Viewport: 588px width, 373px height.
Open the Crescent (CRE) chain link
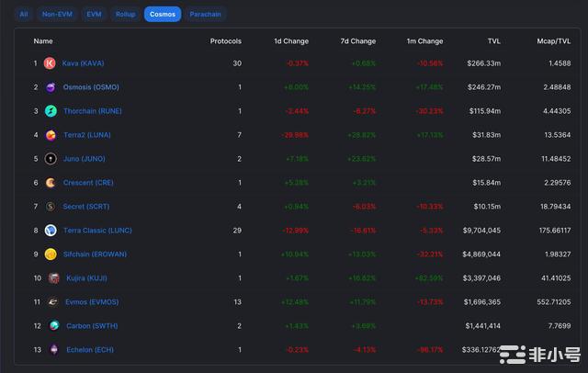coord(90,183)
